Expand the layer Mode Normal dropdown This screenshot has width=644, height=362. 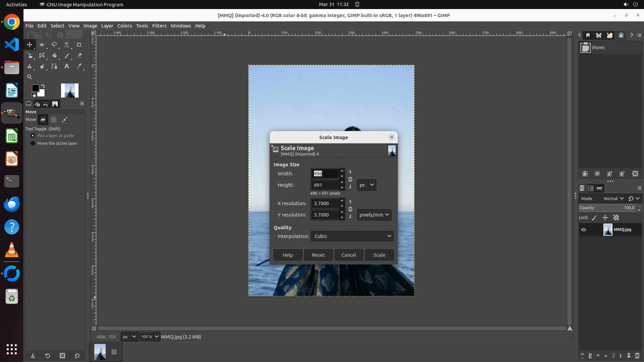click(613, 198)
